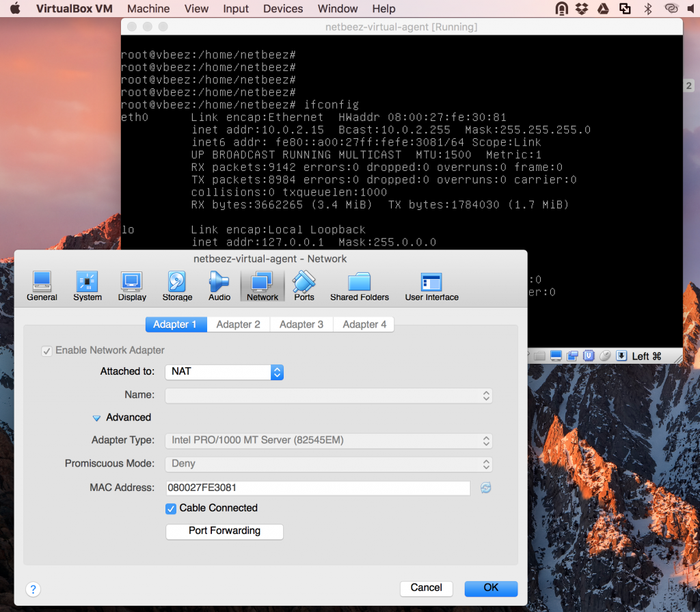700x612 pixels.
Task: Switch to Adapter 4 tab
Action: (x=364, y=324)
